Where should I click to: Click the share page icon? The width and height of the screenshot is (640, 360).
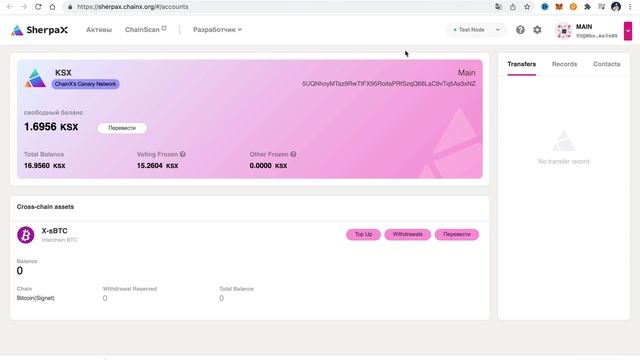513,7
